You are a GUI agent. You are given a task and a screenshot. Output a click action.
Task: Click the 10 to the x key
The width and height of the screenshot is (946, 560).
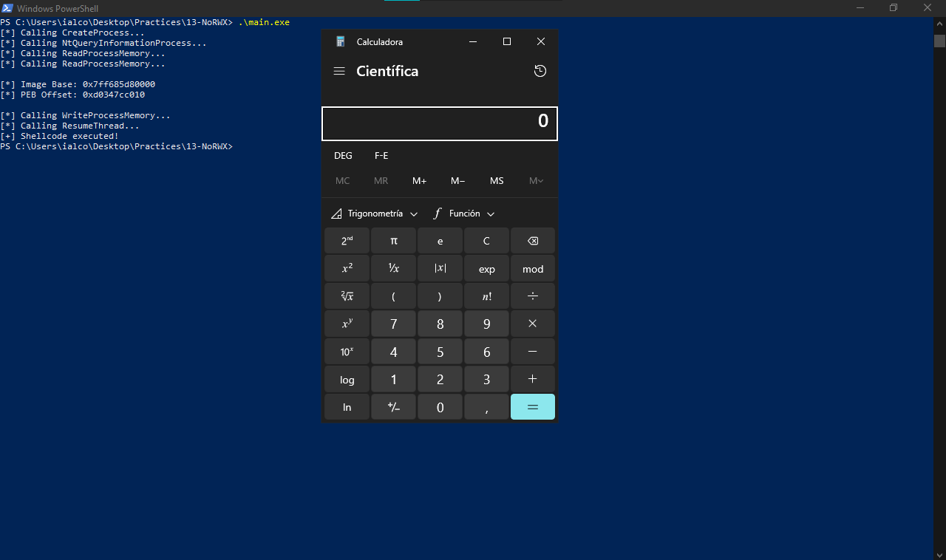[347, 352]
